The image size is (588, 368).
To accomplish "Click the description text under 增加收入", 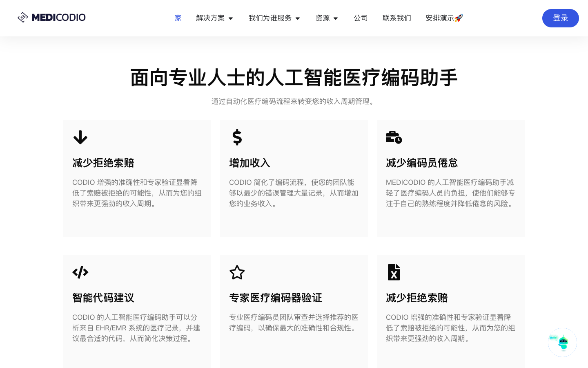I will 294,193.
